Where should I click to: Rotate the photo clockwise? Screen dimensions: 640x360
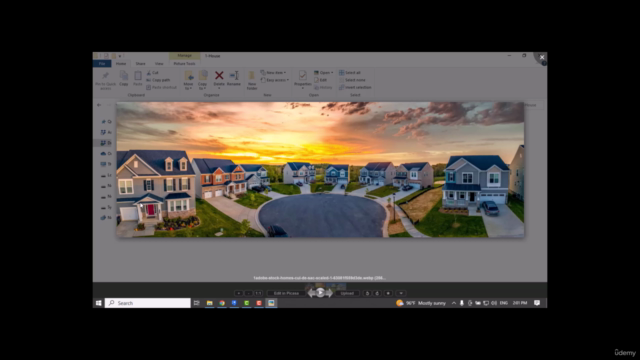[377, 293]
